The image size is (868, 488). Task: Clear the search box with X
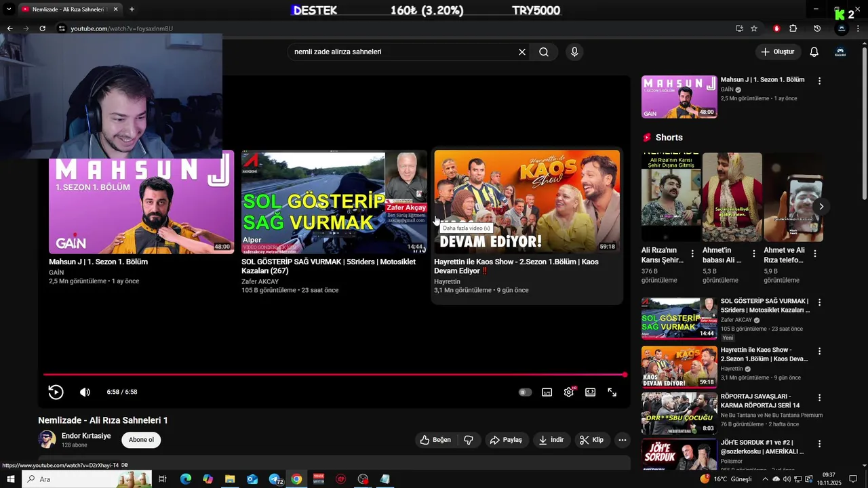(521, 52)
